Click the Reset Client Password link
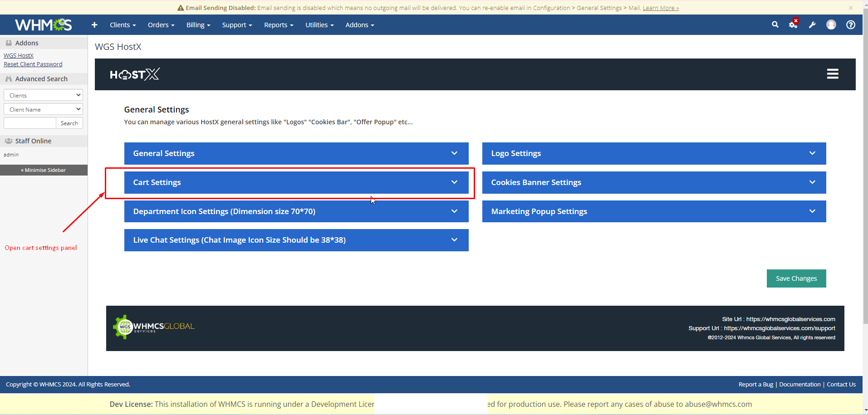The width and height of the screenshot is (868, 415). (33, 64)
